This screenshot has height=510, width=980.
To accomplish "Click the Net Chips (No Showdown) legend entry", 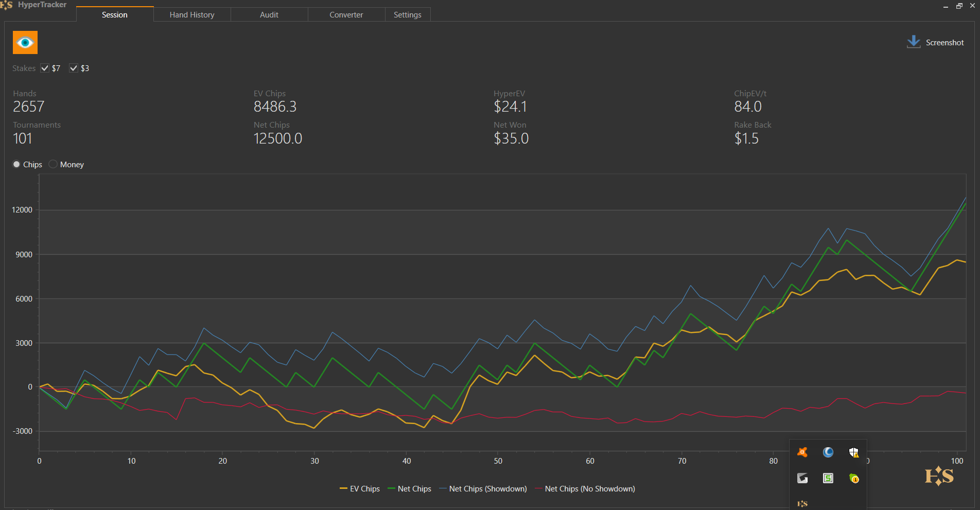I will coord(585,489).
